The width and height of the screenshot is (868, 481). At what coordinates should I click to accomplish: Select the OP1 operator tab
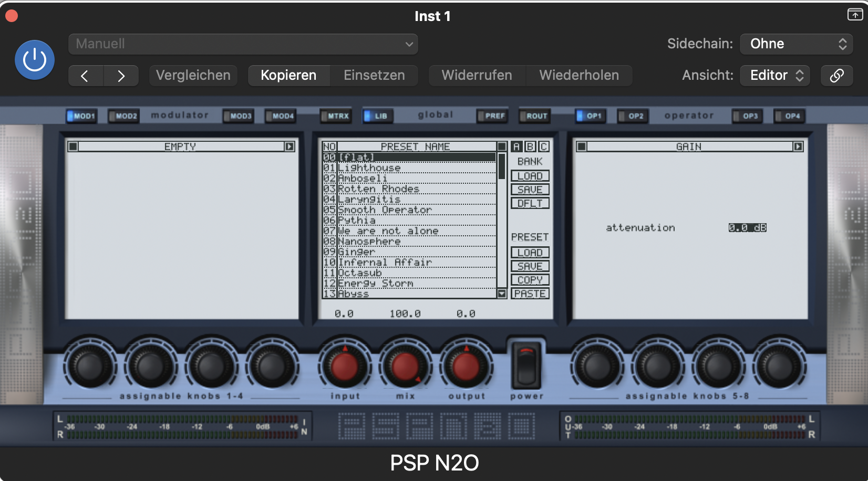click(x=591, y=116)
